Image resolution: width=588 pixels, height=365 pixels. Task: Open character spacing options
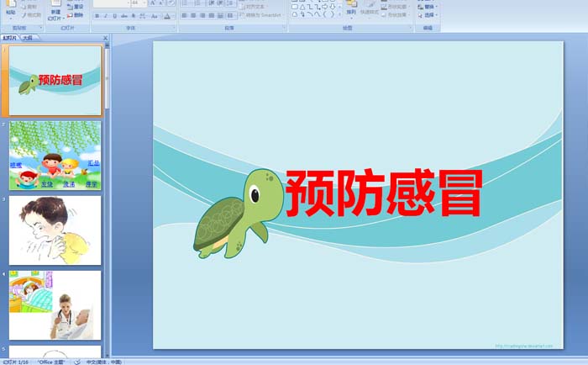143,16
